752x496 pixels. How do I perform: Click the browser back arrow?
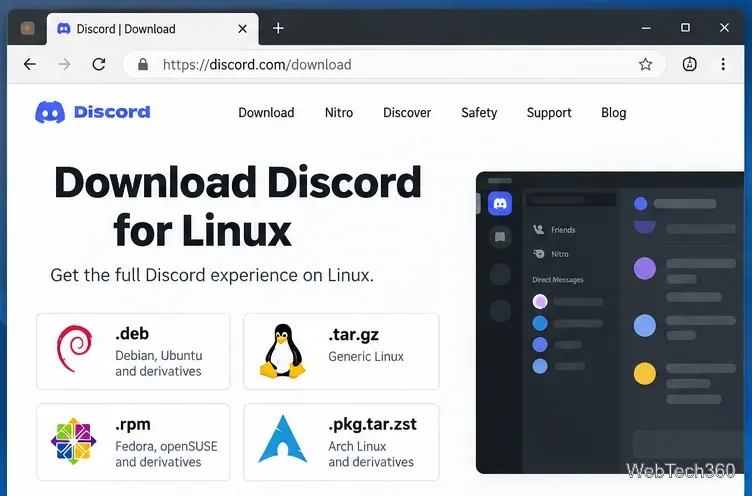(30, 64)
